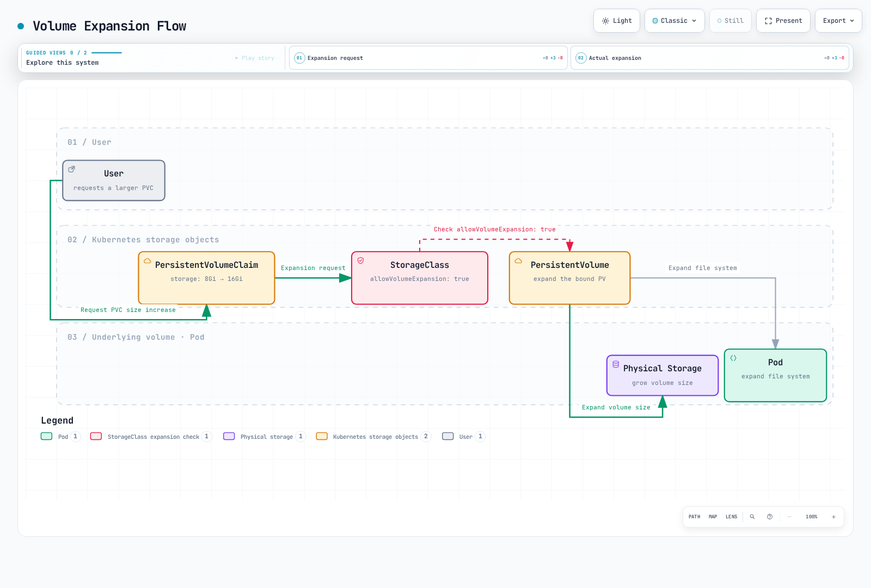This screenshot has width=871, height=588.
Task: Click the shield icon on StorageClass node
Action: pyautogui.click(x=360, y=261)
